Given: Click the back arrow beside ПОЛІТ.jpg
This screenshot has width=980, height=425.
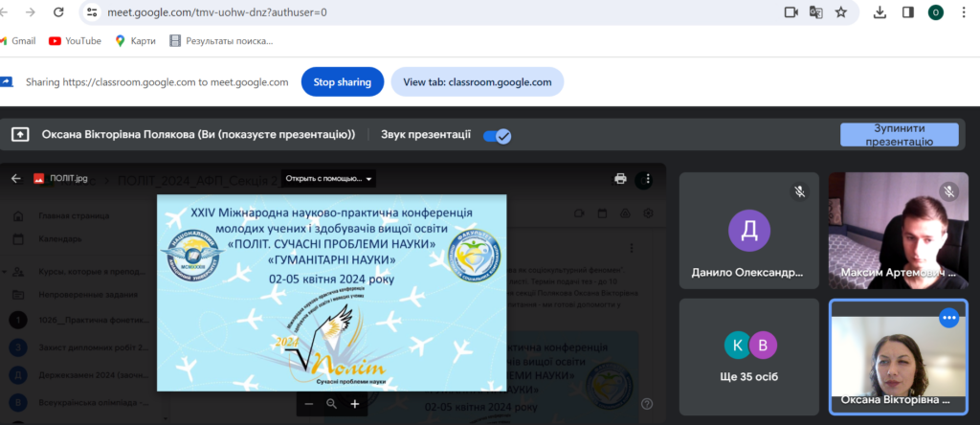Looking at the screenshot, I should click(x=15, y=178).
